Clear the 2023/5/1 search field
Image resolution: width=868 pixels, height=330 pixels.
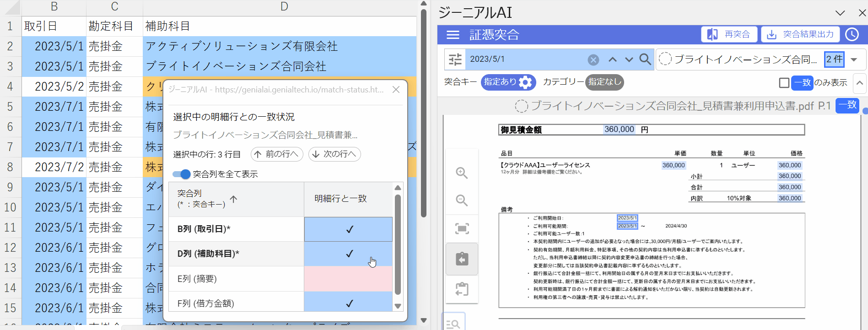(x=593, y=60)
